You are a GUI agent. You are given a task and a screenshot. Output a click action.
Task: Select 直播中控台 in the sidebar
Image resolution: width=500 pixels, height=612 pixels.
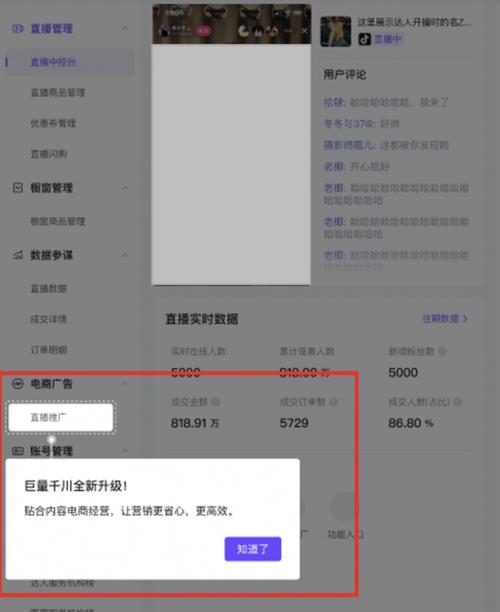pyautogui.click(x=69, y=62)
